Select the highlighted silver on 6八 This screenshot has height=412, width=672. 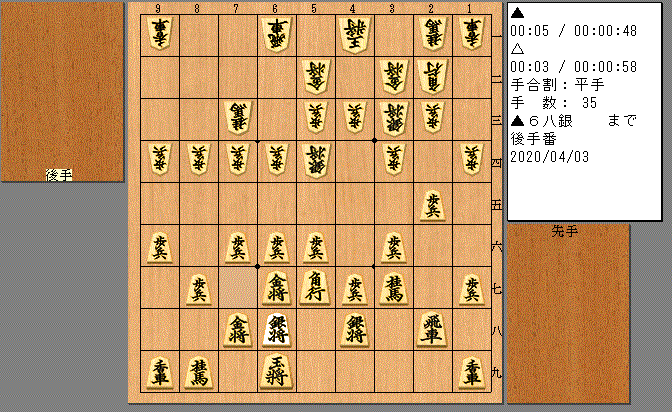[x=276, y=329]
